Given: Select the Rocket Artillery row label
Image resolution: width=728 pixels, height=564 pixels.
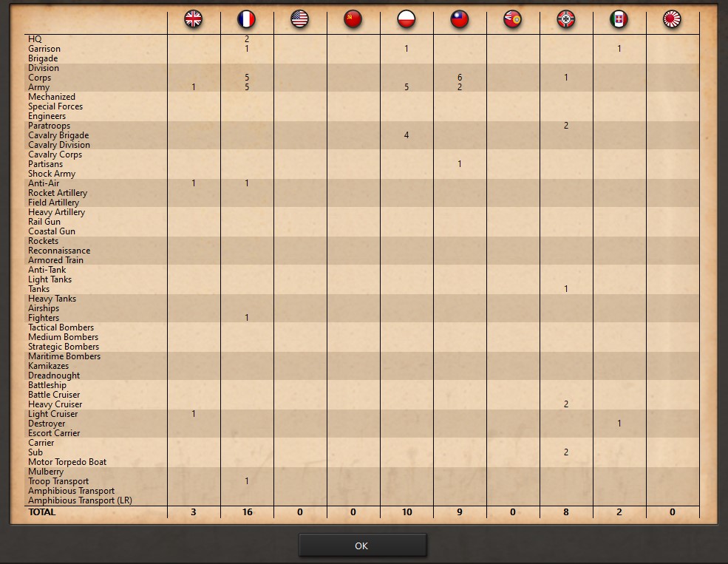Looking at the screenshot, I should [58, 193].
